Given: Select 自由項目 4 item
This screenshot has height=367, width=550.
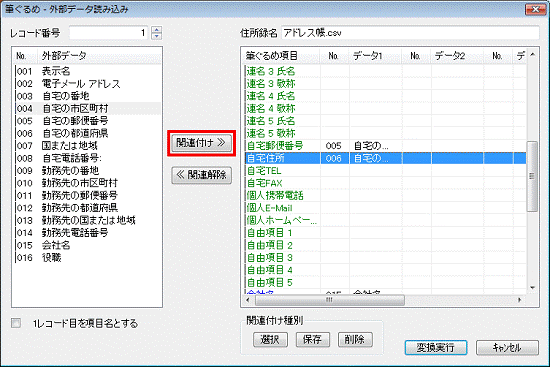Looking at the screenshot, I should point(385,270).
